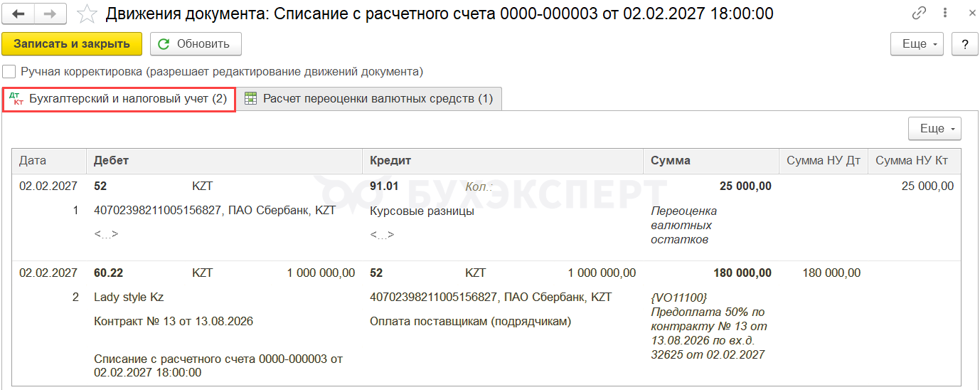The image size is (980, 390).
Task: Switch to Расчет переоценки валютных средств tab
Action: (369, 99)
